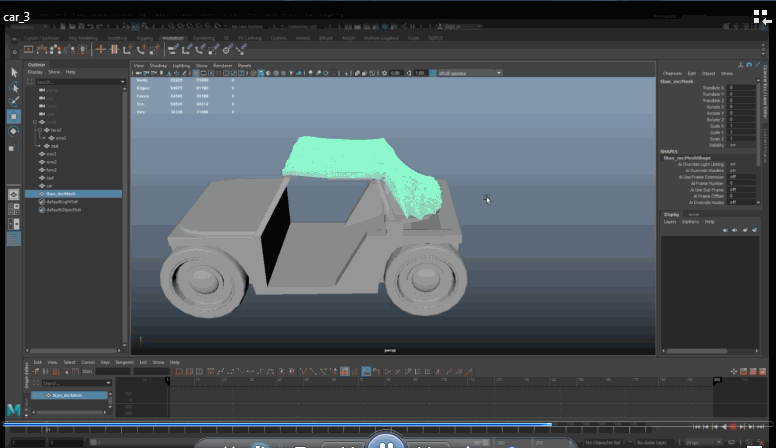
Task: Click the Unghost shelf icon
Action: click(69, 50)
